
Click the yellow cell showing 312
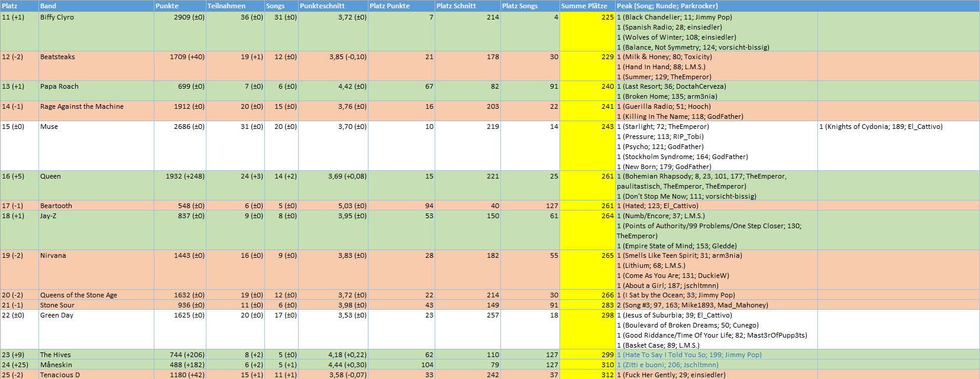[x=587, y=375]
